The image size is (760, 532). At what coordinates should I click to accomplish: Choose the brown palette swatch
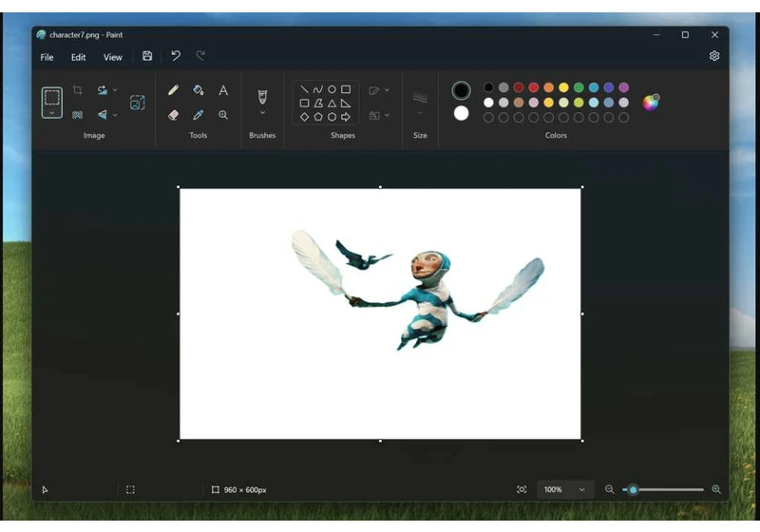pos(519,103)
